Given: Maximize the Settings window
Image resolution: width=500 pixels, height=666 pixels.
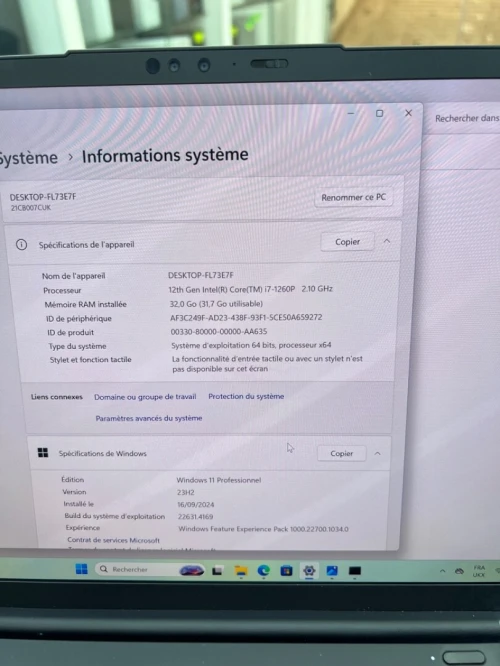Looking at the screenshot, I should (x=379, y=113).
